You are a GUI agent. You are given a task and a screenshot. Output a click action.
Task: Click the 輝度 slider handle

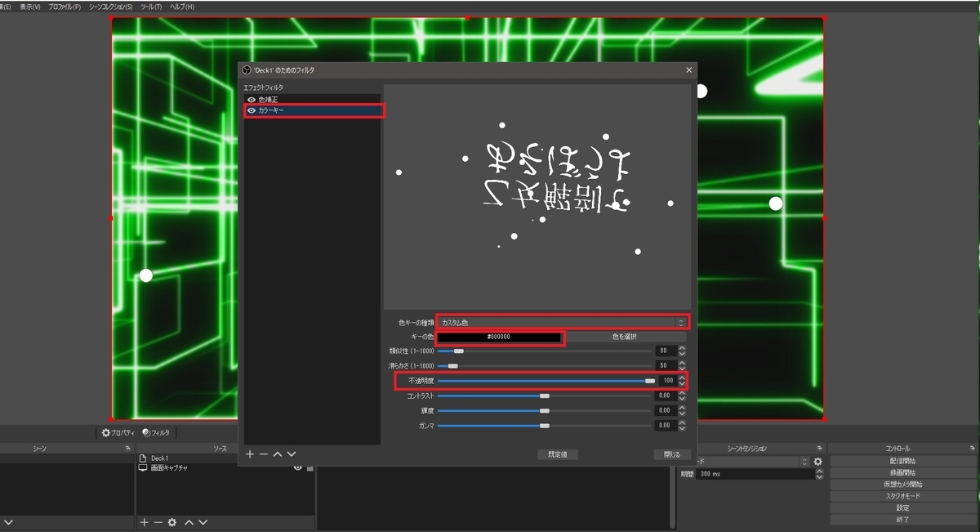coord(545,410)
